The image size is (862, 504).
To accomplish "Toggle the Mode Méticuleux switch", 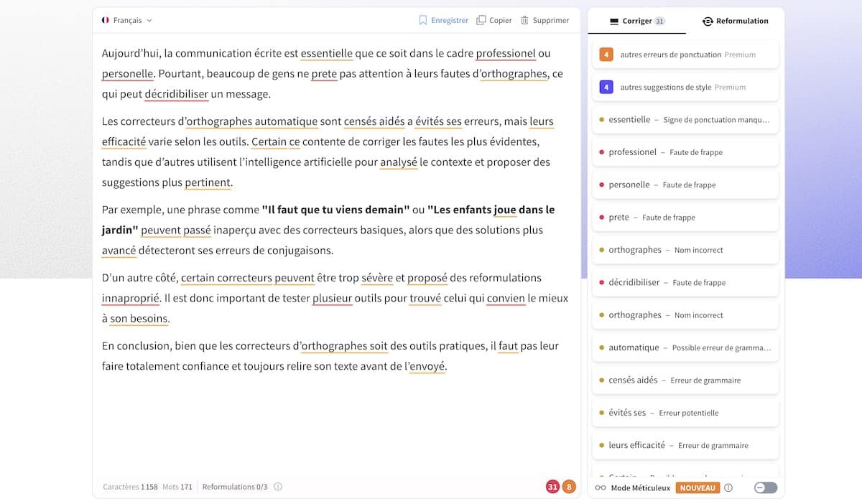I will [x=766, y=487].
